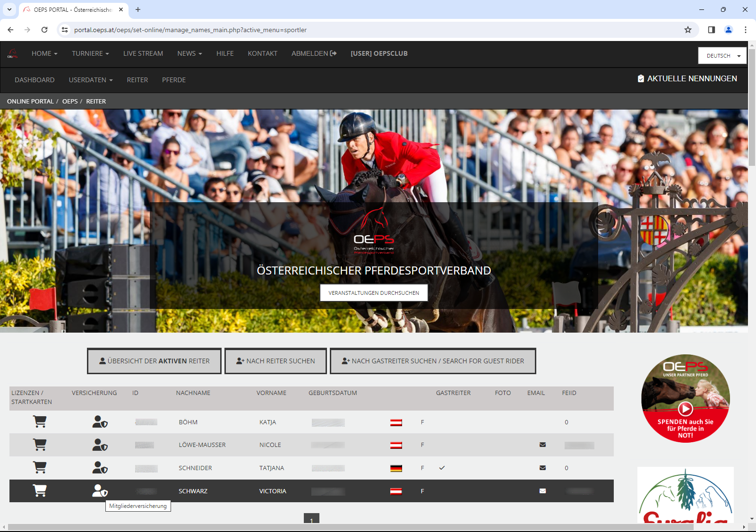756x532 pixels.
Task: Expand the HOME dropdown menu
Action: click(44, 53)
